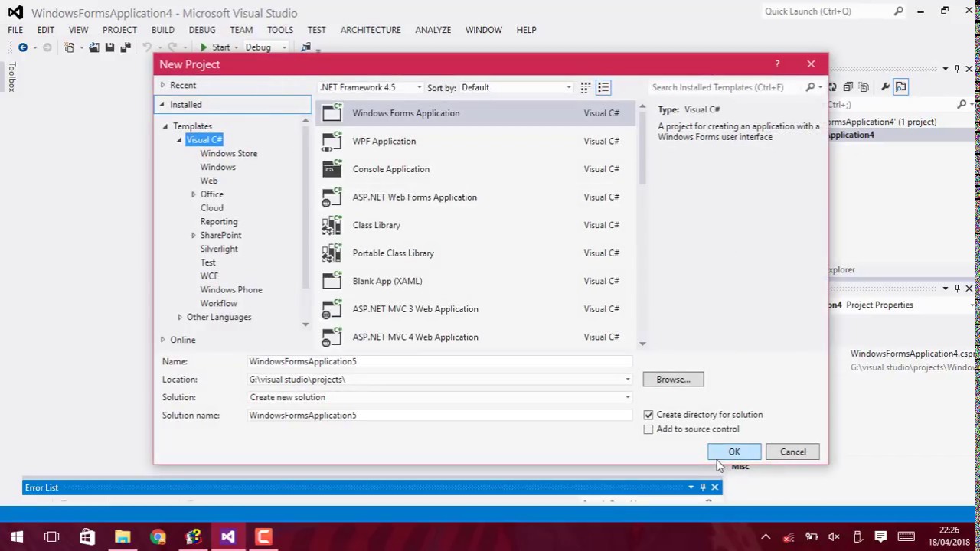Click Solution Explorer Collapse All icon
This screenshot has height=551, width=980.
click(848, 87)
